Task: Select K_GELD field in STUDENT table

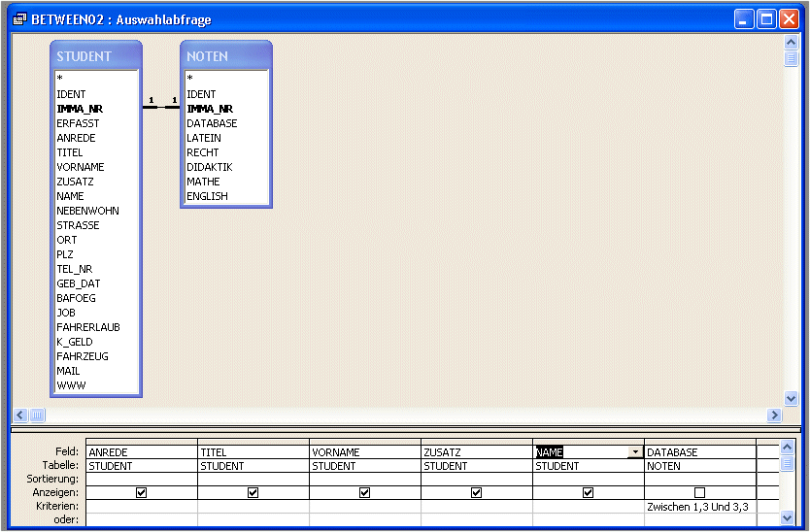Action: pos(75,342)
